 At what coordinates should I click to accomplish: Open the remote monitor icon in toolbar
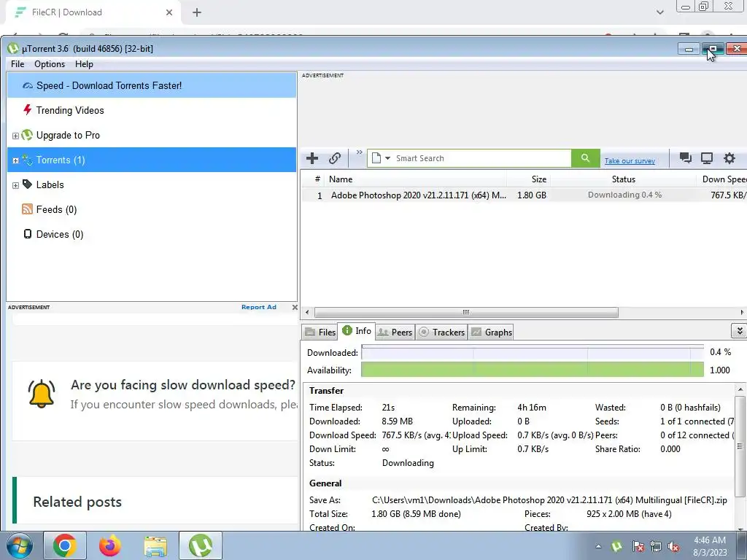point(707,158)
